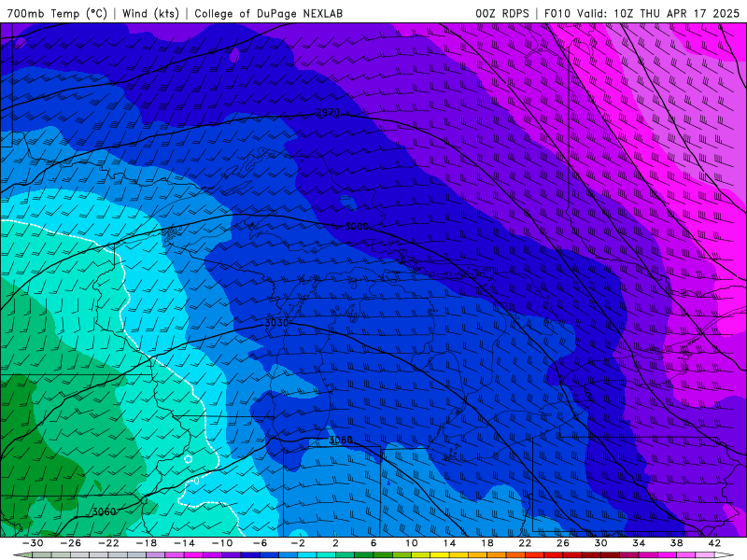Click the 3000 height contour label
747x560 pixels.
pos(357,226)
